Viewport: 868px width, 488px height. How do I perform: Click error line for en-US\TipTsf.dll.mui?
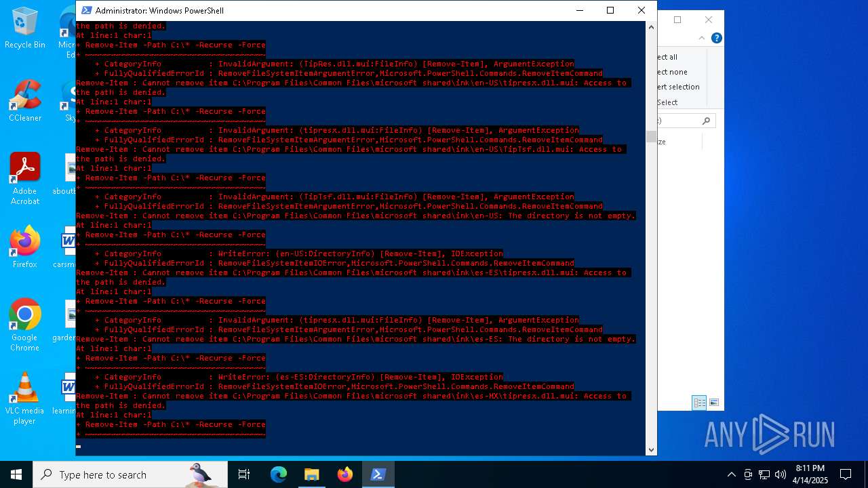tap(350, 149)
